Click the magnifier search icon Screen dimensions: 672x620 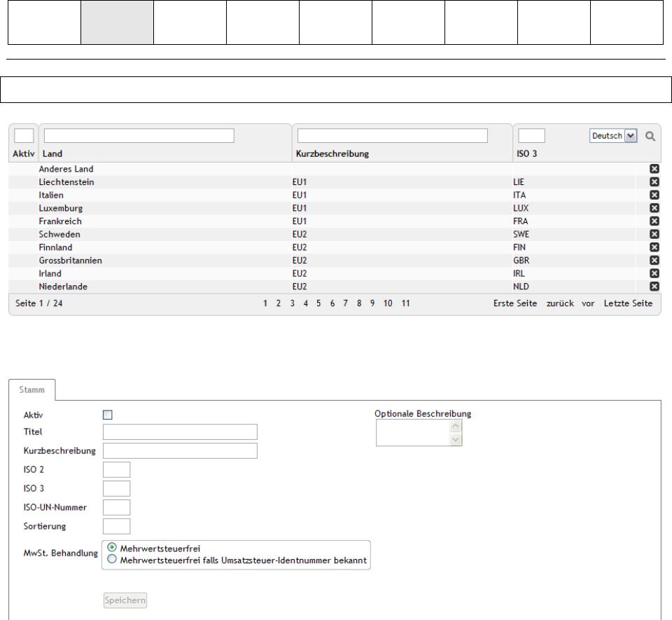click(650, 137)
